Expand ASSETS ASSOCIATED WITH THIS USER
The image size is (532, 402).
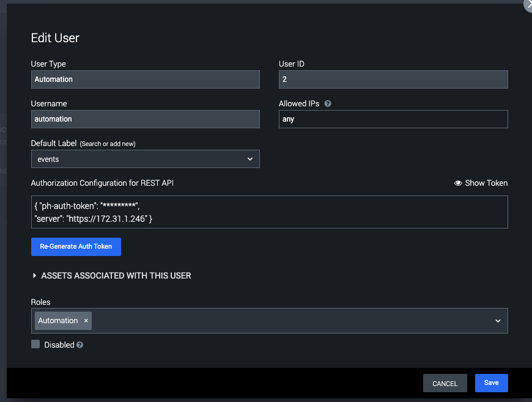(116, 276)
